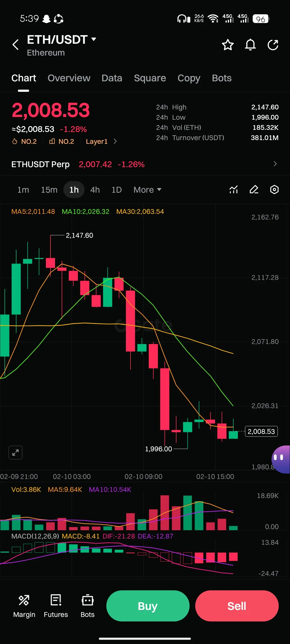Image resolution: width=290 pixels, height=644 pixels.
Task: Open the Data tab
Action: 112,78
